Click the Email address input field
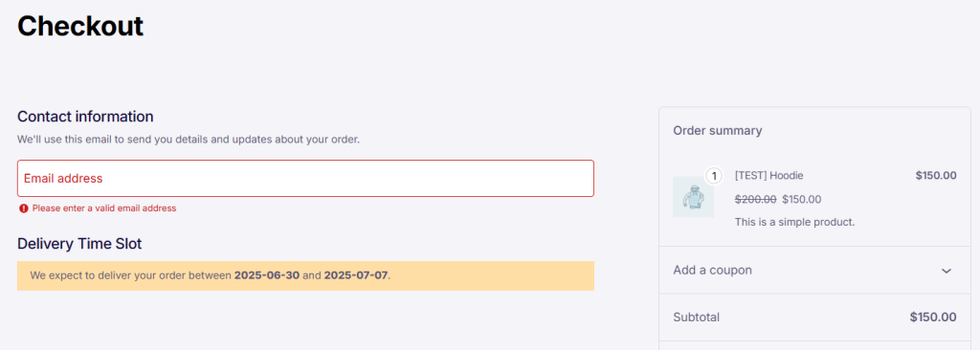The image size is (980, 350). [305, 178]
